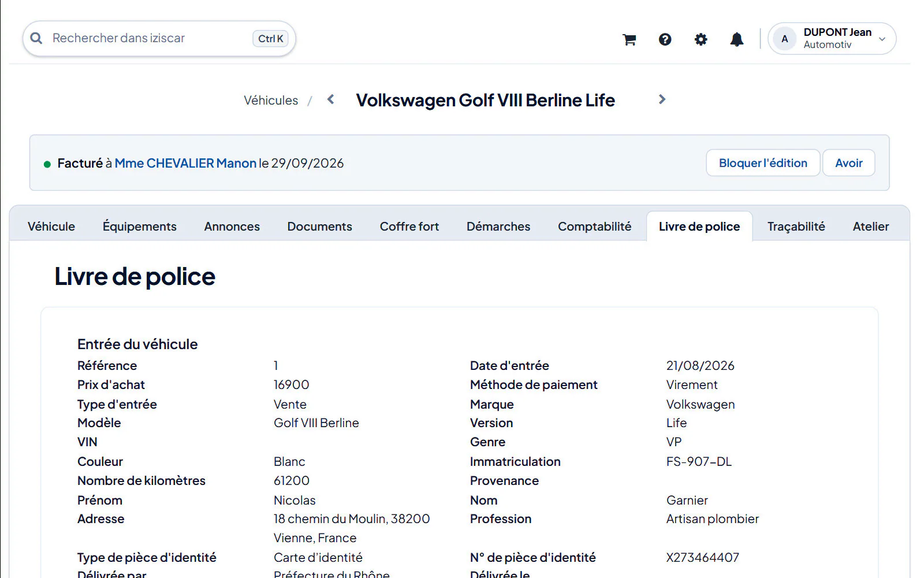The height and width of the screenshot is (578, 924).
Task: Click the profession Artisan plombier
Action: [x=713, y=519]
